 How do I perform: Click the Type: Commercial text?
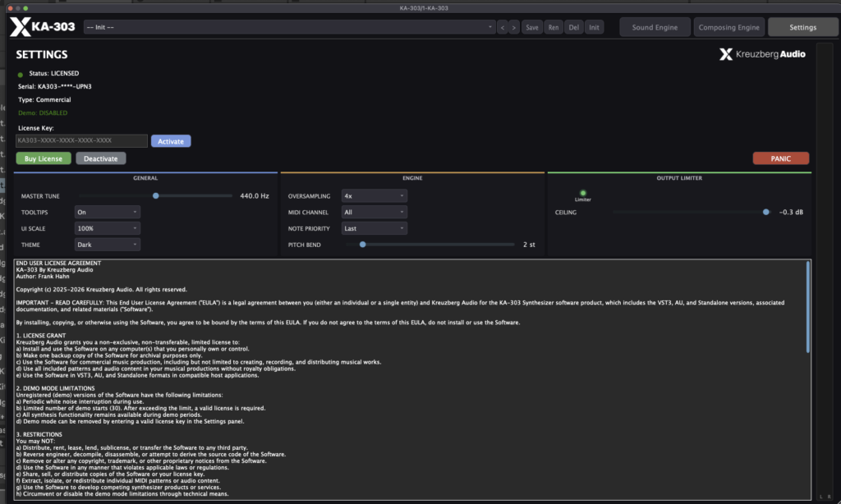[x=44, y=99]
